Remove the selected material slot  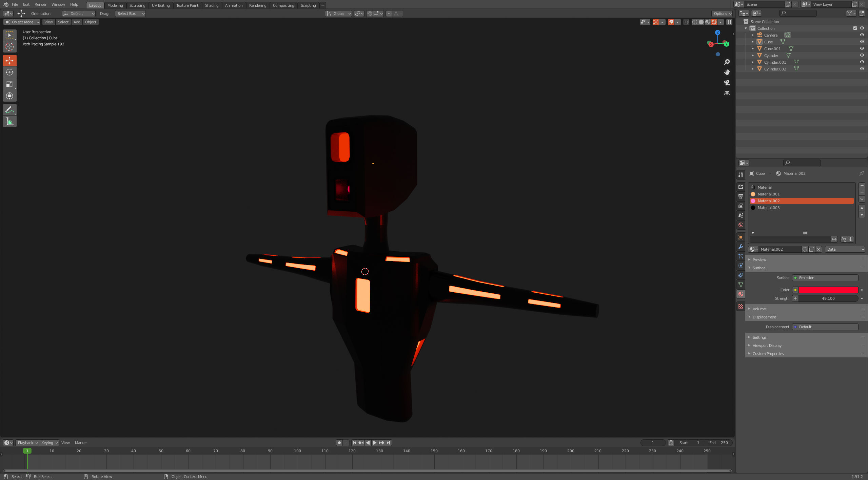[862, 192]
